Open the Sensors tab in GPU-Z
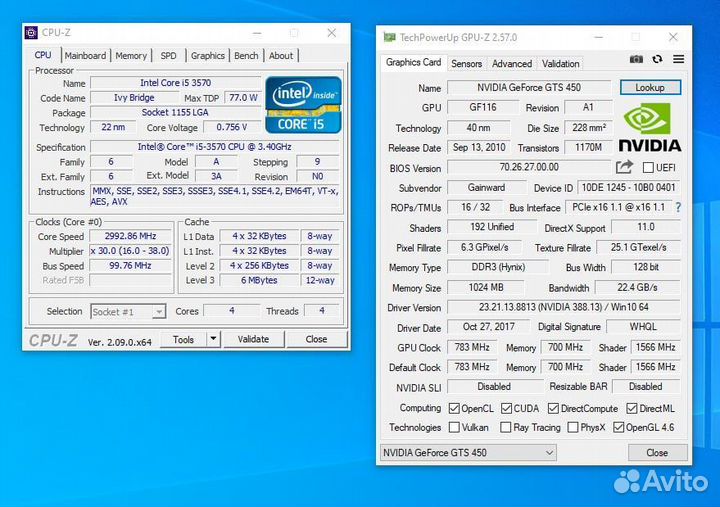 tap(466, 63)
